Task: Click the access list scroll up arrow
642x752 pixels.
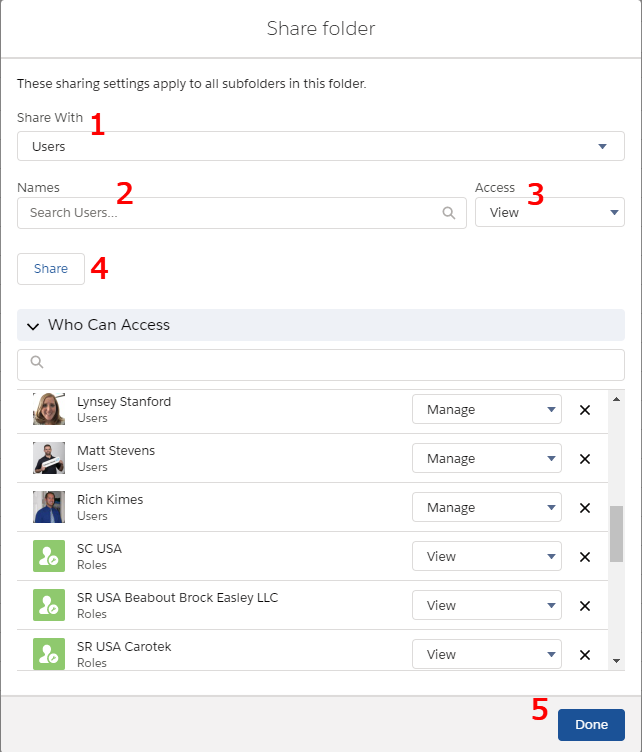Action: click(617, 399)
